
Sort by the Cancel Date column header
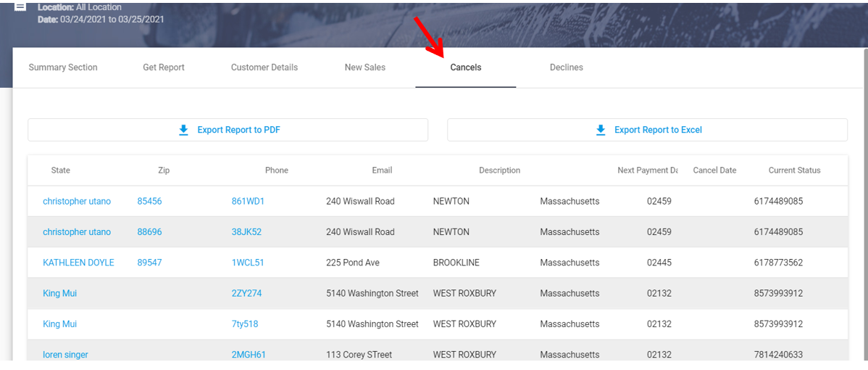(714, 170)
